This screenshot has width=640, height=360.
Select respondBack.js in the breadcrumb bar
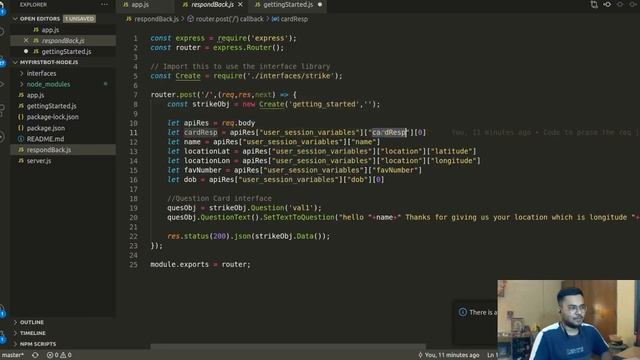pyautogui.click(x=156, y=19)
